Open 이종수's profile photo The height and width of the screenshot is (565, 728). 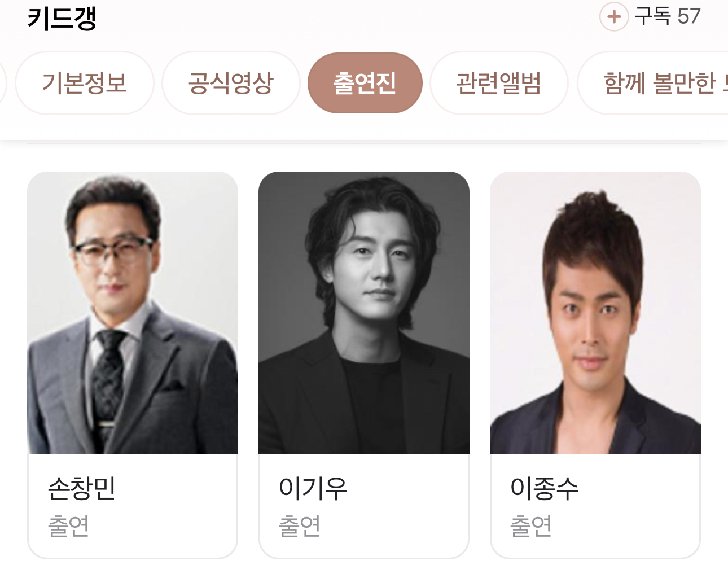595,313
